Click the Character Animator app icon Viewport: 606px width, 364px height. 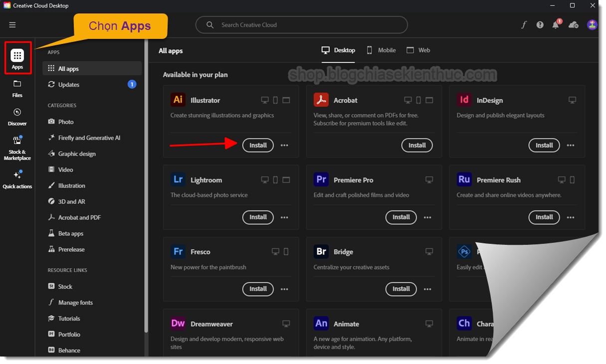pos(464,323)
